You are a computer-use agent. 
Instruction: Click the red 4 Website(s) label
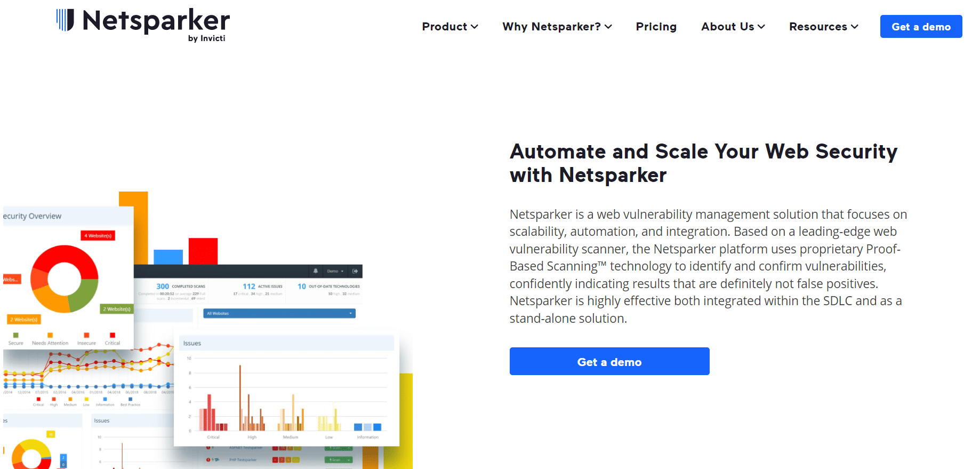click(x=98, y=235)
